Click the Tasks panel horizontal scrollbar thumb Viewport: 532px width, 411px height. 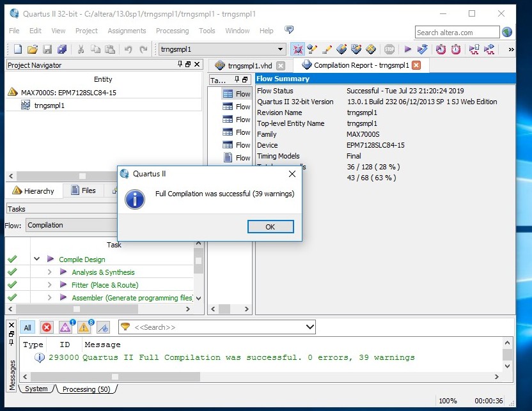tap(77, 309)
